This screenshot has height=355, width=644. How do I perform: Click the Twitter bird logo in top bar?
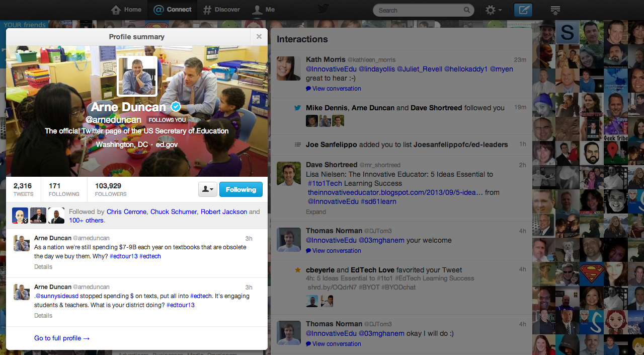click(x=323, y=9)
